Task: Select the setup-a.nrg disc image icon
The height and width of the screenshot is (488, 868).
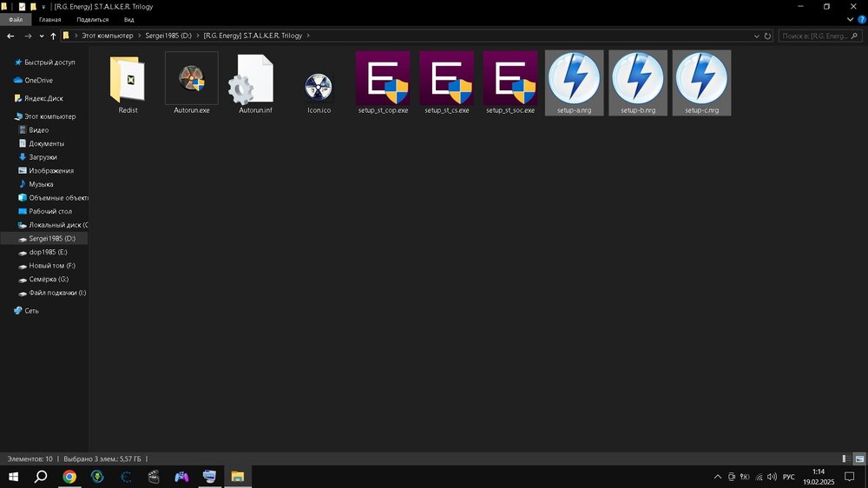Action: pos(574,78)
